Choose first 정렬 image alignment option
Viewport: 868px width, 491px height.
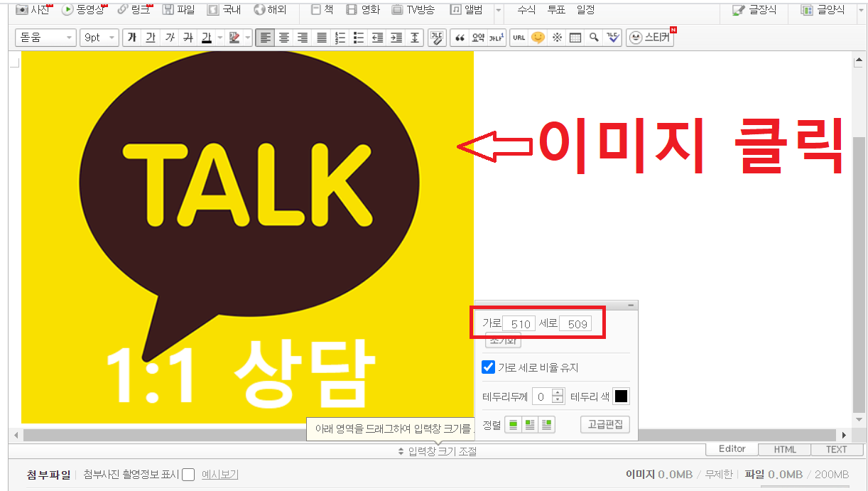[x=514, y=425]
